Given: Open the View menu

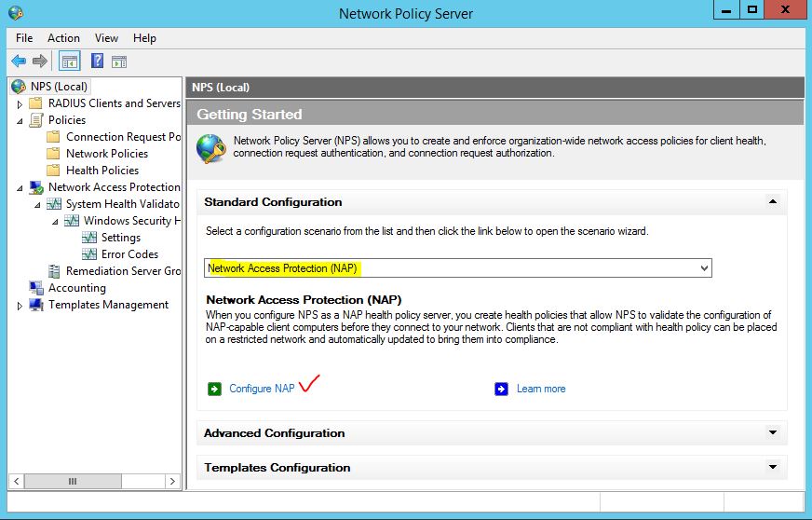Looking at the screenshot, I should 106,38.
